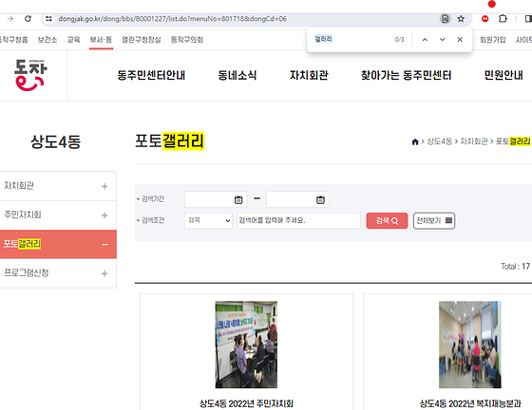Click the red 검색 button

click(x=387, y=220)
